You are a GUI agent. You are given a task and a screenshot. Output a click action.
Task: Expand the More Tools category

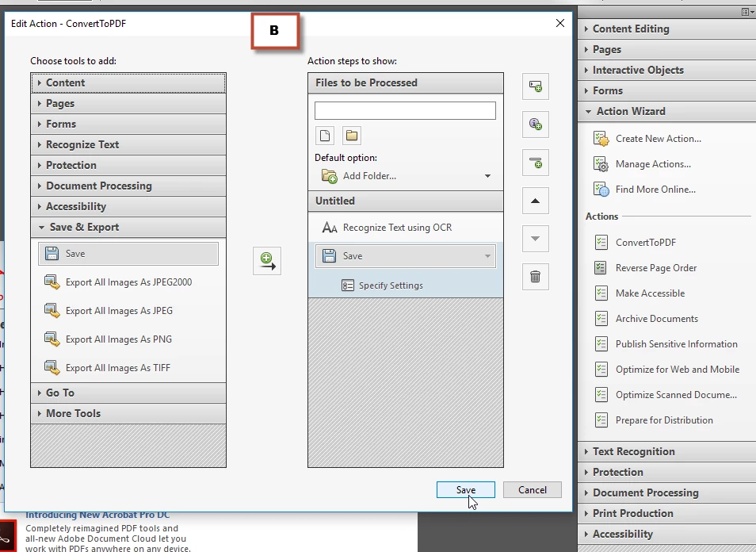tap(128, 413)
